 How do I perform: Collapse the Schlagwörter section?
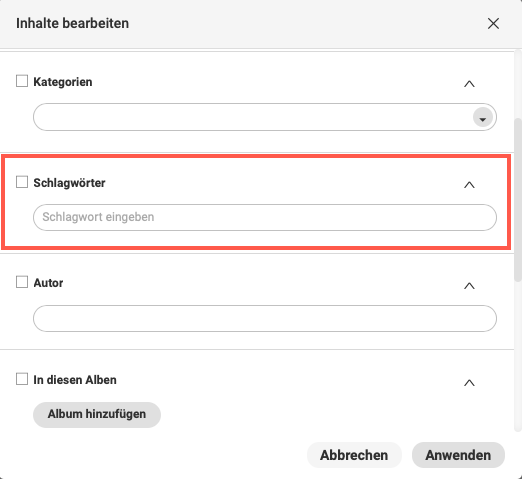(469, 185)
